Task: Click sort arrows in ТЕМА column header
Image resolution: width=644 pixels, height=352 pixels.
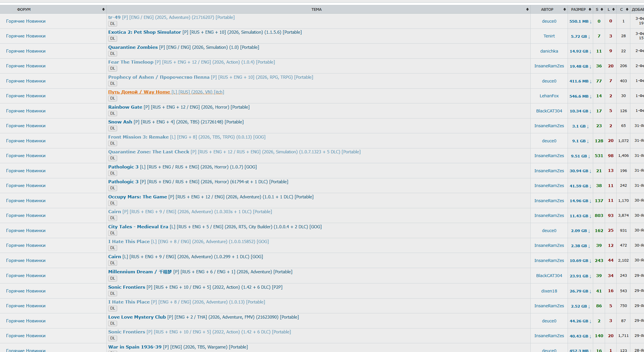Action: (527, 10)
